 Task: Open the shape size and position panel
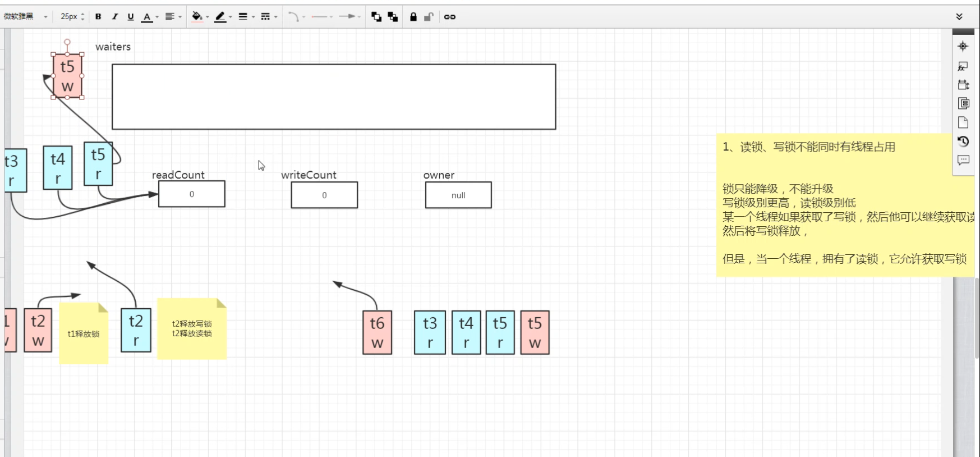pos(963,85)
